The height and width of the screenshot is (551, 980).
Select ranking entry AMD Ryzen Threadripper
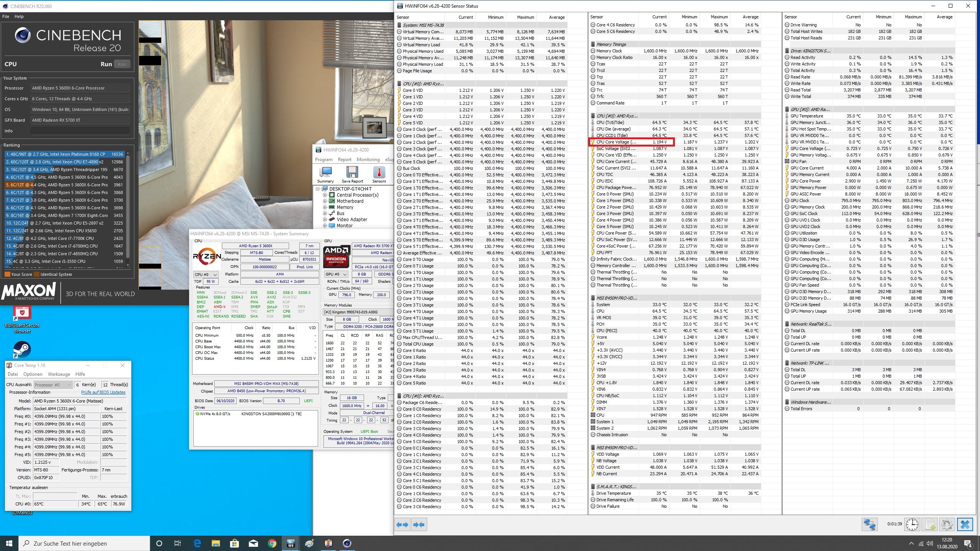[x=64, y=170]
